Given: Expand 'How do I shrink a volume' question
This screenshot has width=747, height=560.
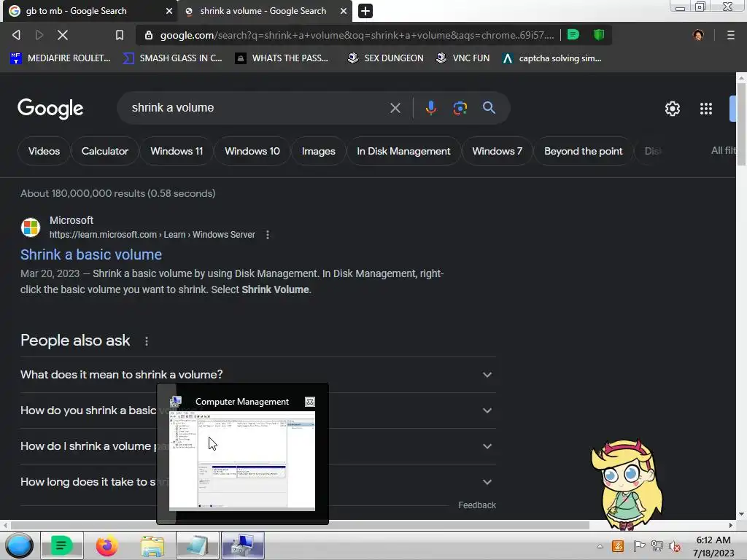Looking at the screenshot, I should click(258, 446).
